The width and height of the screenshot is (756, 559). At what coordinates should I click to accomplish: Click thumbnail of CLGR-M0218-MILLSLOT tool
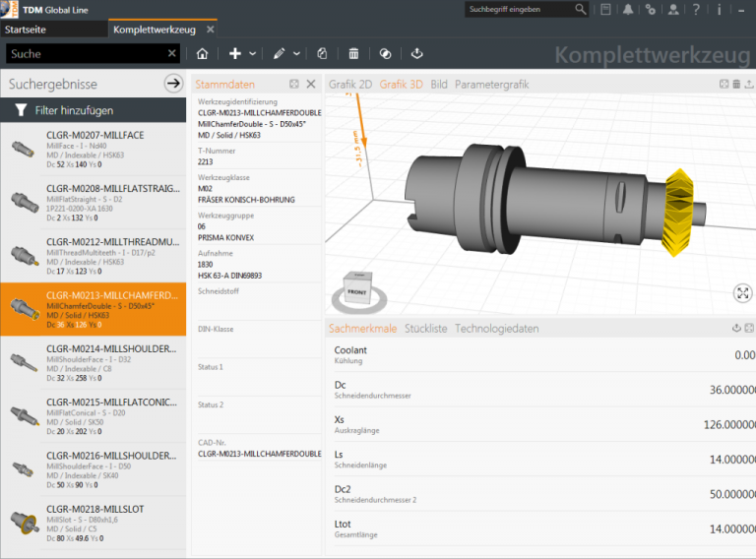tap(24, 523)
